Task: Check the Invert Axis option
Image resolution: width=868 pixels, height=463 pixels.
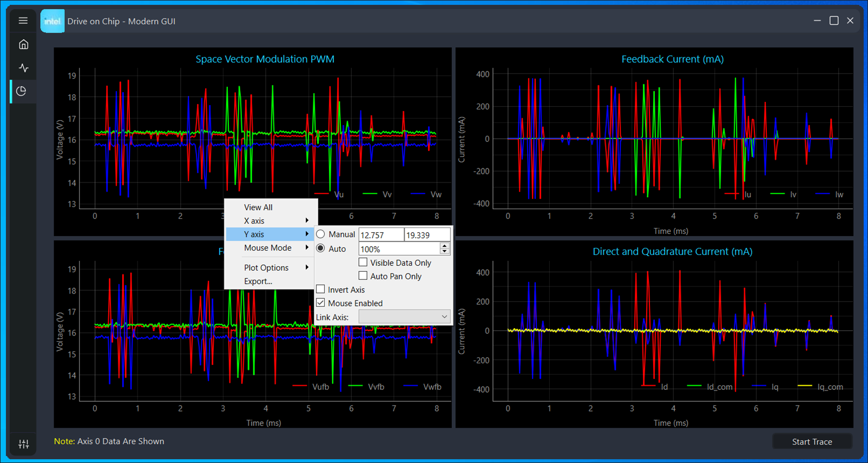Action: (x=321, y=290)
